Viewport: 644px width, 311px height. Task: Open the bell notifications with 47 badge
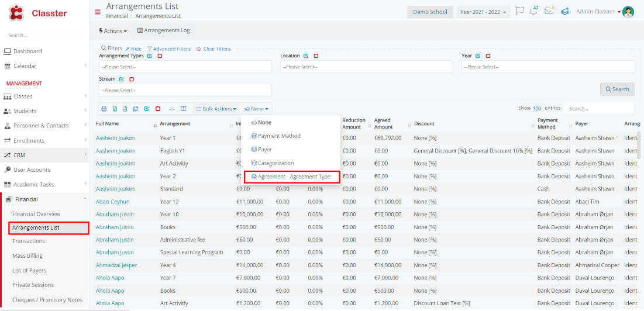coord(534,11)
